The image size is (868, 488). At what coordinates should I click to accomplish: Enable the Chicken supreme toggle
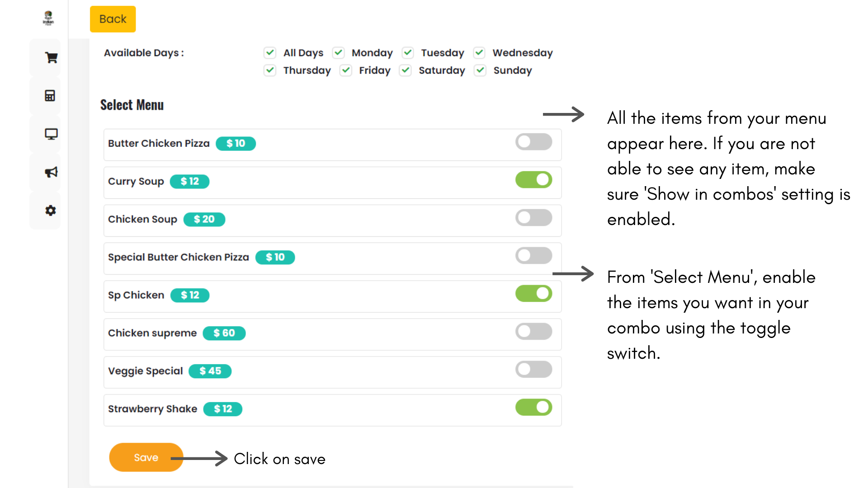tap(533, 332)
